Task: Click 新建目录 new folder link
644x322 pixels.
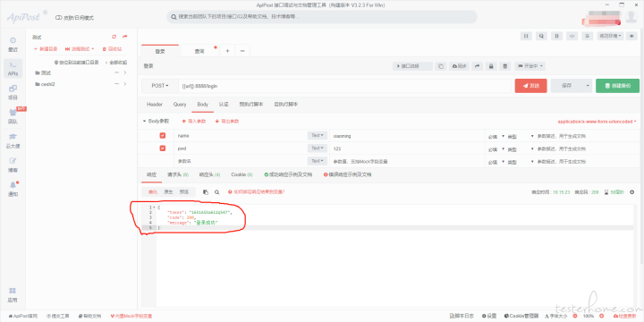Action: tap(46, 49)
